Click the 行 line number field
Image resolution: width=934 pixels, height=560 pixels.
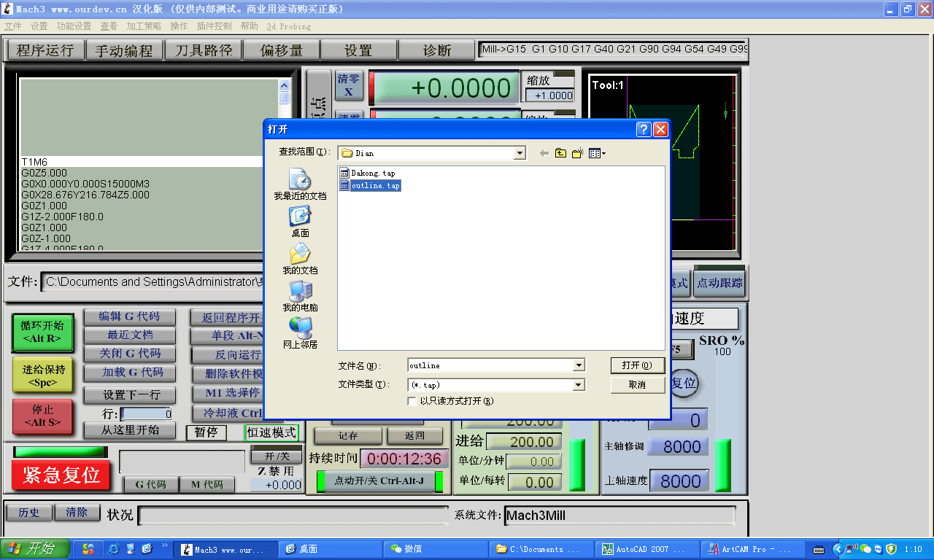pos(146,413)
